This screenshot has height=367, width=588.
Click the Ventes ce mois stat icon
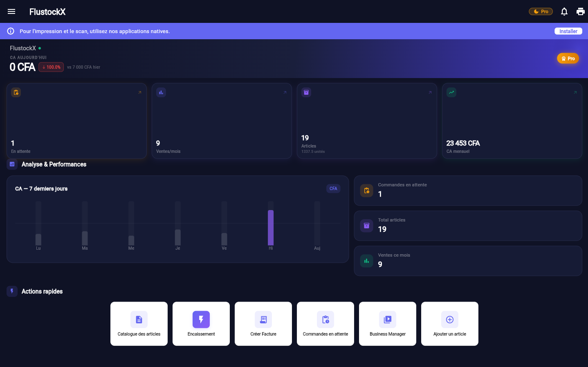tap(367, 261)
